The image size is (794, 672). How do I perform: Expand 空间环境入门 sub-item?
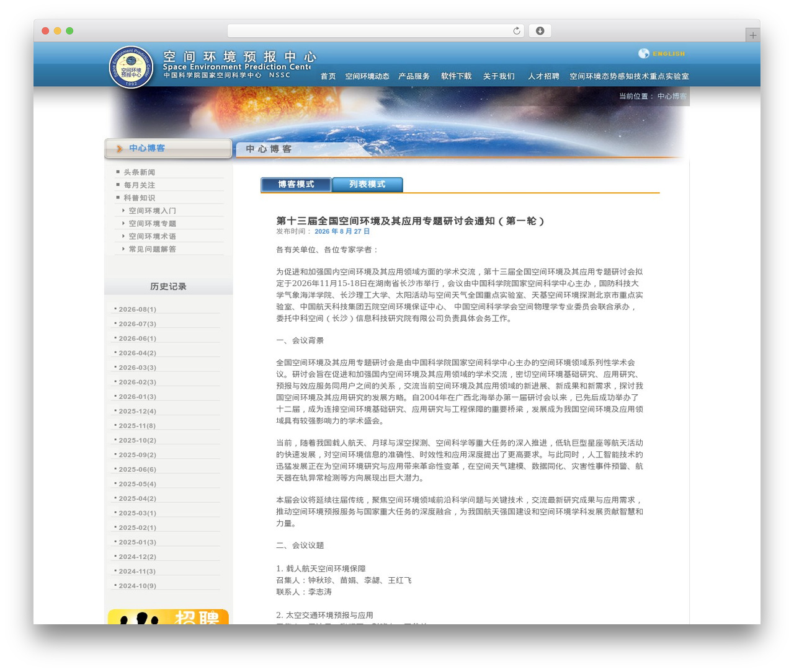click(x=152, y=211)
